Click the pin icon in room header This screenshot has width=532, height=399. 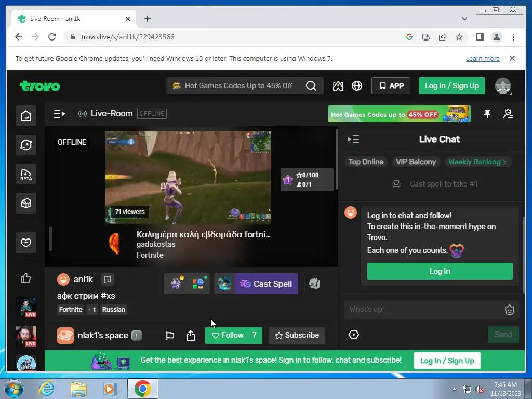(x=487, y=114)
